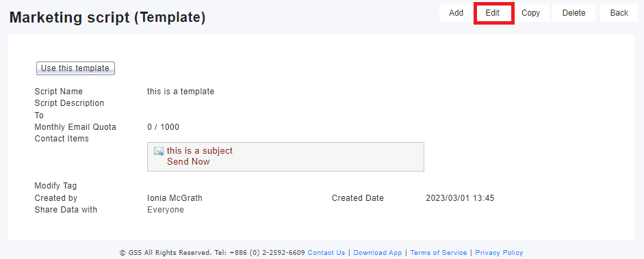The image size is (644, 259).
Task: Go Back to the previous page
Action: coord(619,13)
